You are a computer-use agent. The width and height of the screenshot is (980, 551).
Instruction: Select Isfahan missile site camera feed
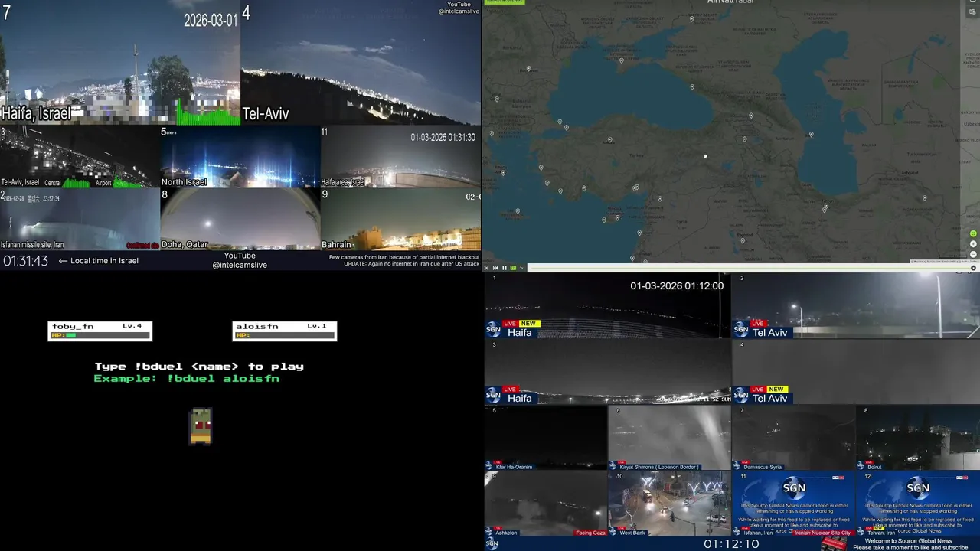80,219
